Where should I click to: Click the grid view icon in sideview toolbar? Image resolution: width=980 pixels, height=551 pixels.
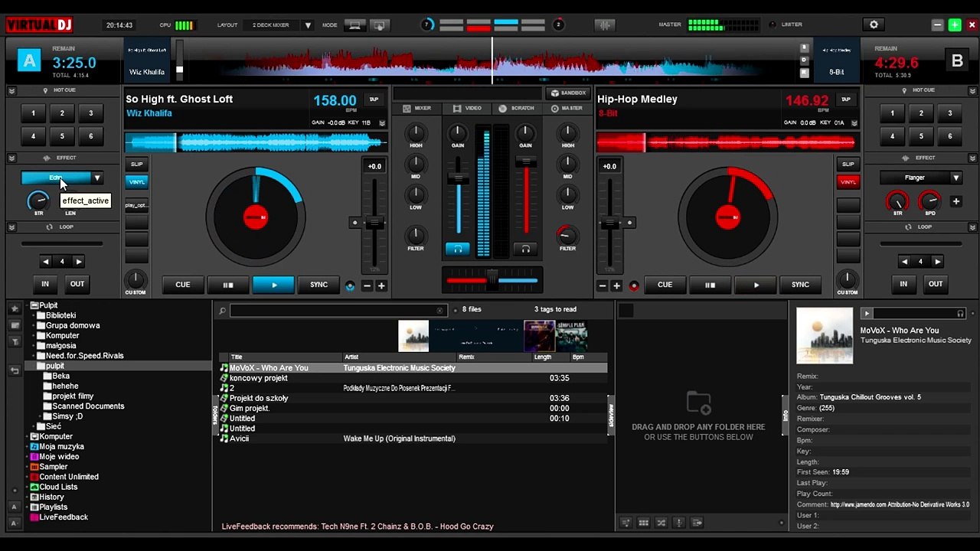point(643,523)
